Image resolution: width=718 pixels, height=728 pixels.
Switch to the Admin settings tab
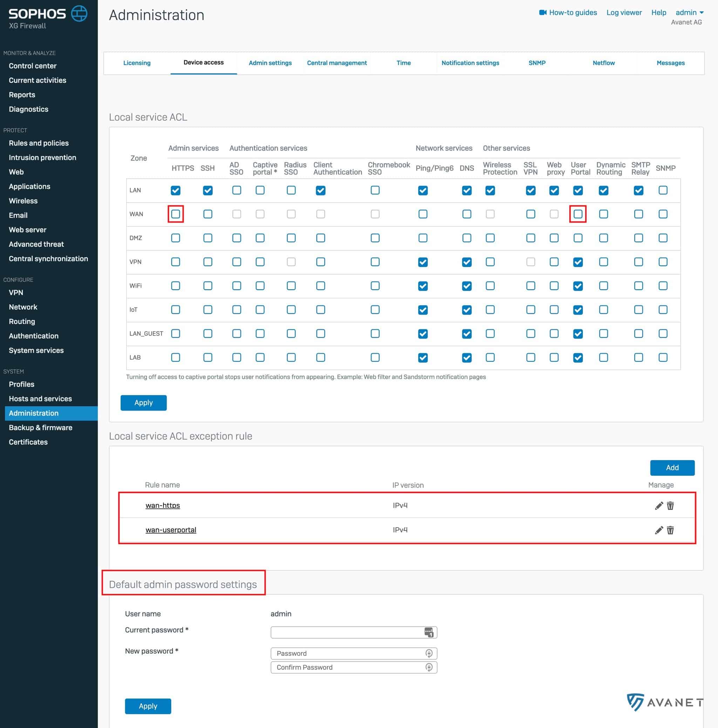tap(270, 63)
